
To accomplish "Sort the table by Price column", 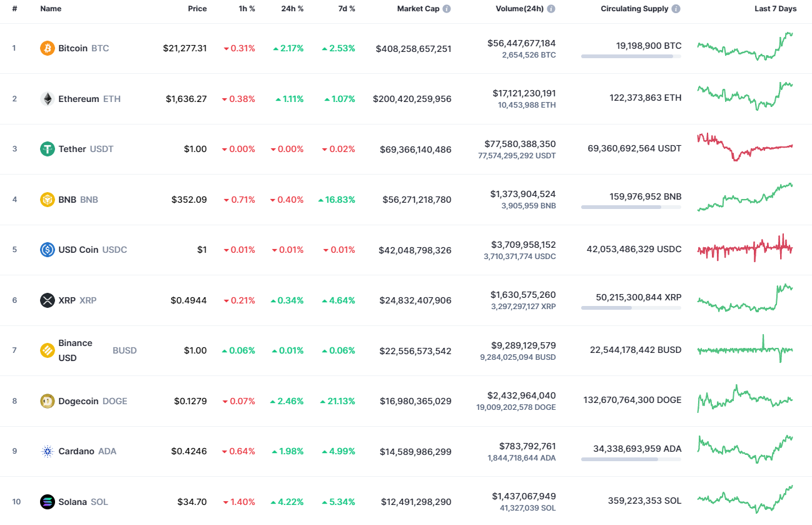I will point(198,9).
